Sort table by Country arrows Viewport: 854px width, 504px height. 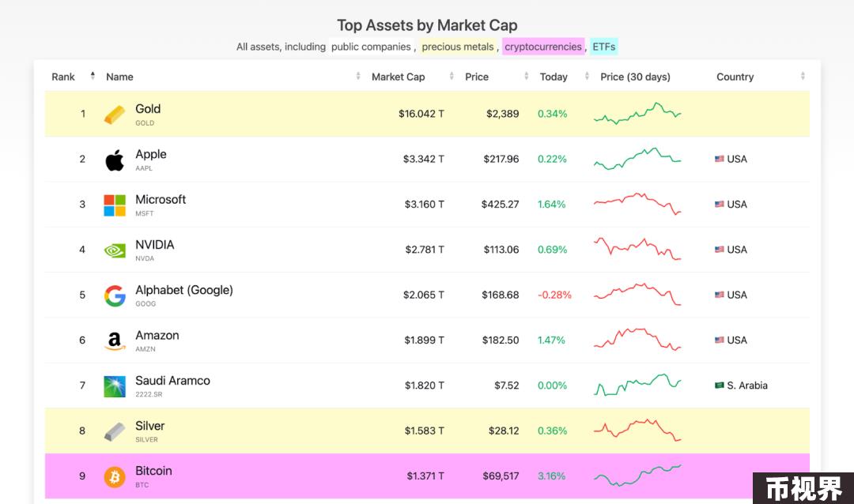coord(803,76)
